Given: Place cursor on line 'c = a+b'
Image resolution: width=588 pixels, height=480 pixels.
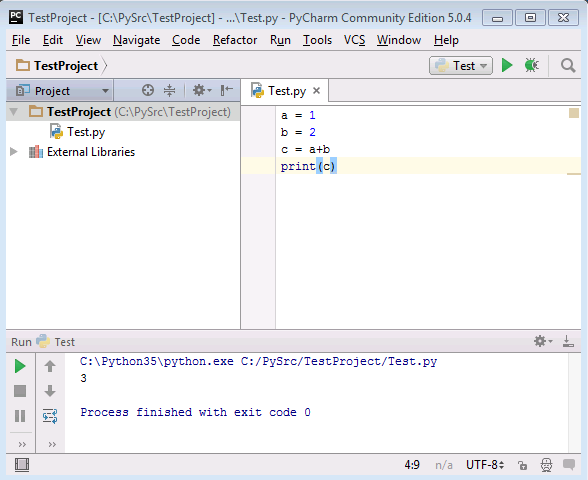Looking at the screenshot, I should [305, 149].
